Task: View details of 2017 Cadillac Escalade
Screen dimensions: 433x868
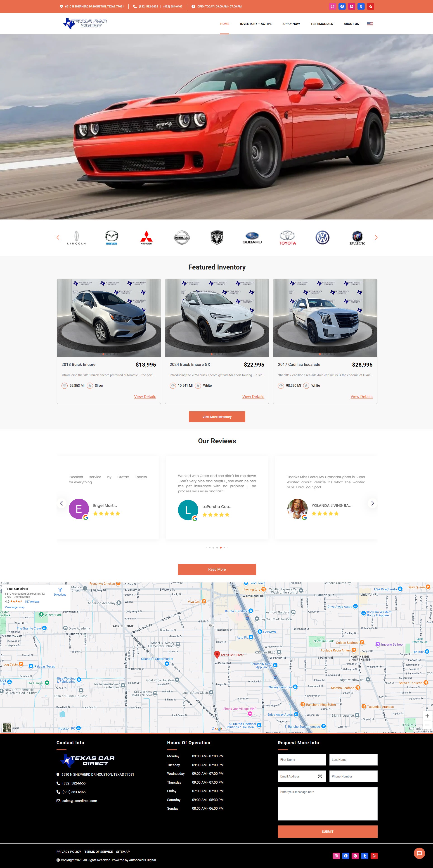Action: (361, 397)
